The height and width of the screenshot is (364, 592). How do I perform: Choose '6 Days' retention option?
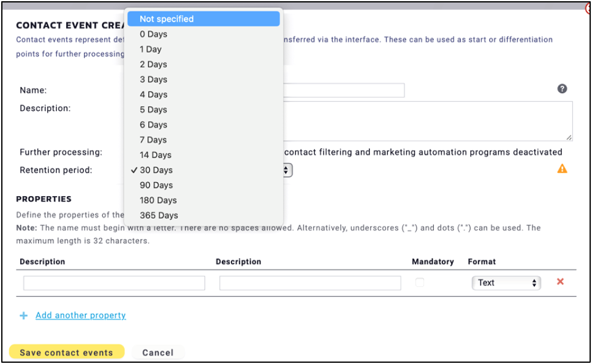(x=203, y=124)
